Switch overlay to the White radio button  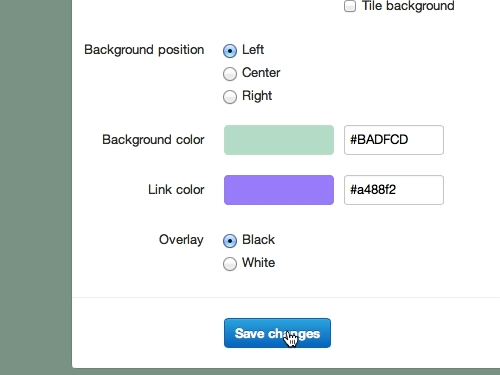tap(230, 264)
